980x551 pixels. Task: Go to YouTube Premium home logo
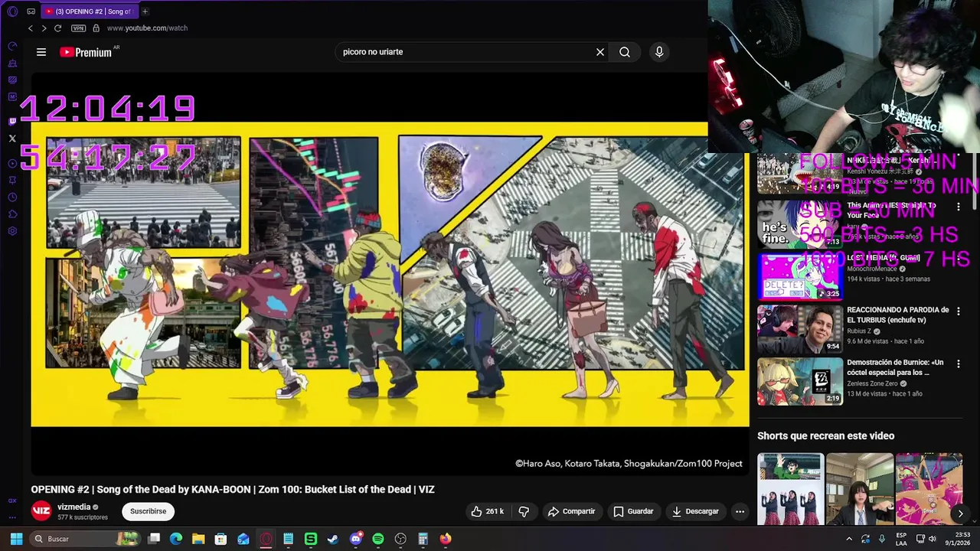(x=86, y=52)
